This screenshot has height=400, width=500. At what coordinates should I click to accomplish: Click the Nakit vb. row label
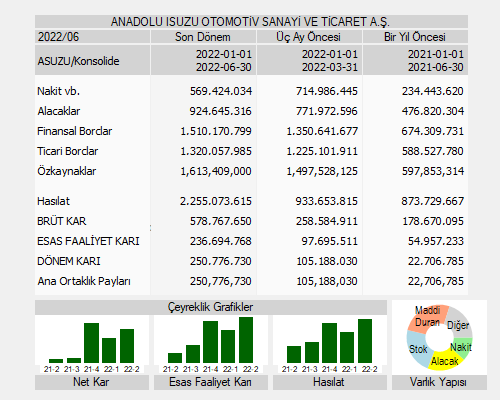tap(59, 91)
